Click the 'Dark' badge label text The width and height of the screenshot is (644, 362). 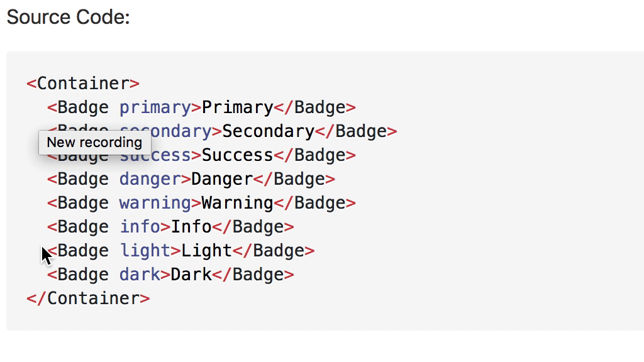(191, 275)
